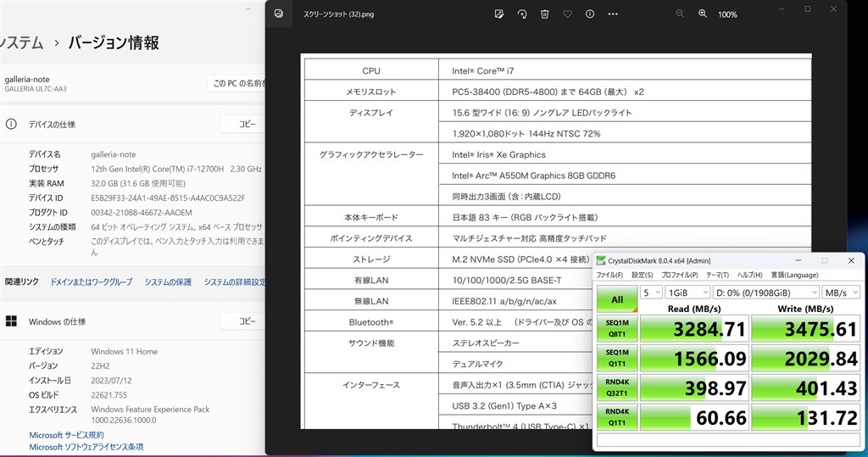Run all benchmarks with the All button
Image resolution: width=868 pixels, height=457 pixels.
point(617,299)
